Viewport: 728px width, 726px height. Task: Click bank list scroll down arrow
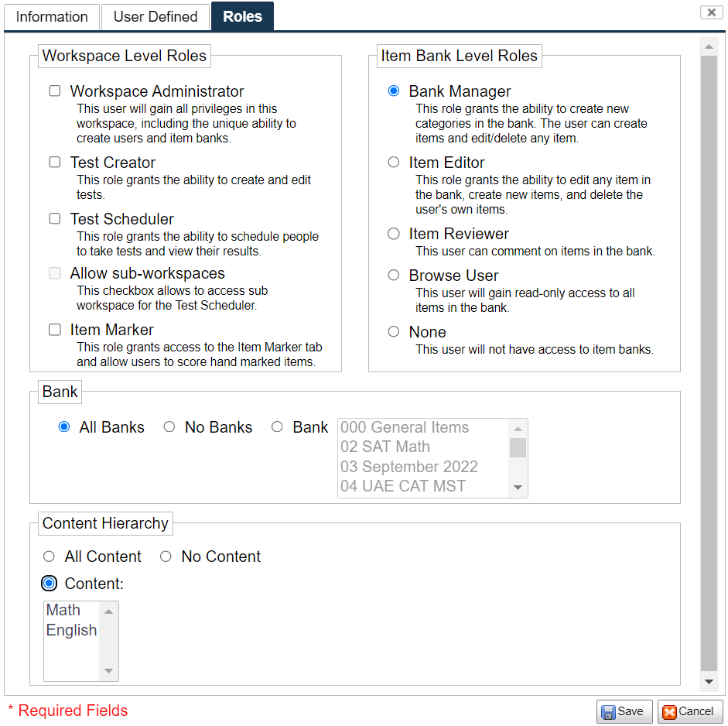pyautogui.click(x=518, y=488)
